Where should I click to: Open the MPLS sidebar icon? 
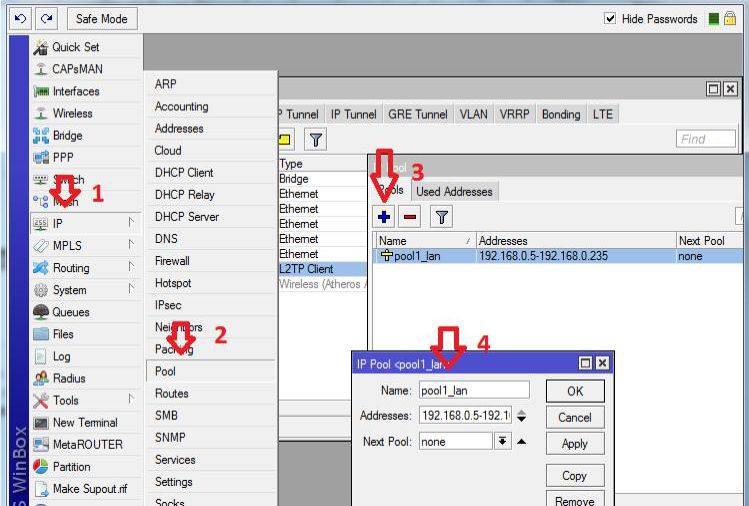click(41, 246)
